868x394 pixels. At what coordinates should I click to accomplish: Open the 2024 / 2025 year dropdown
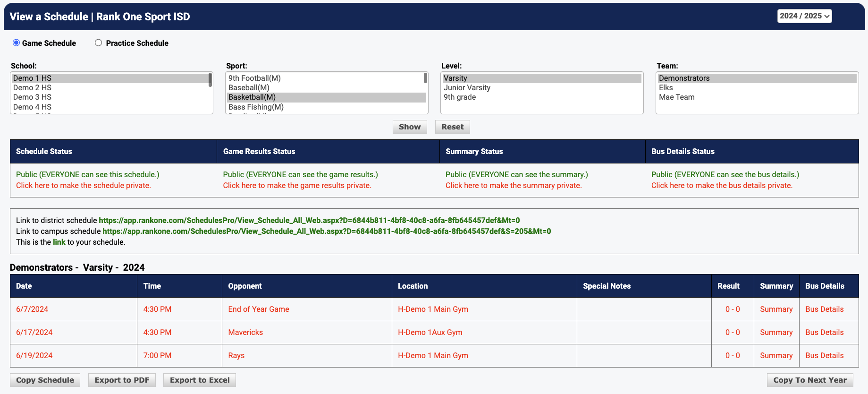coord(804,16)
